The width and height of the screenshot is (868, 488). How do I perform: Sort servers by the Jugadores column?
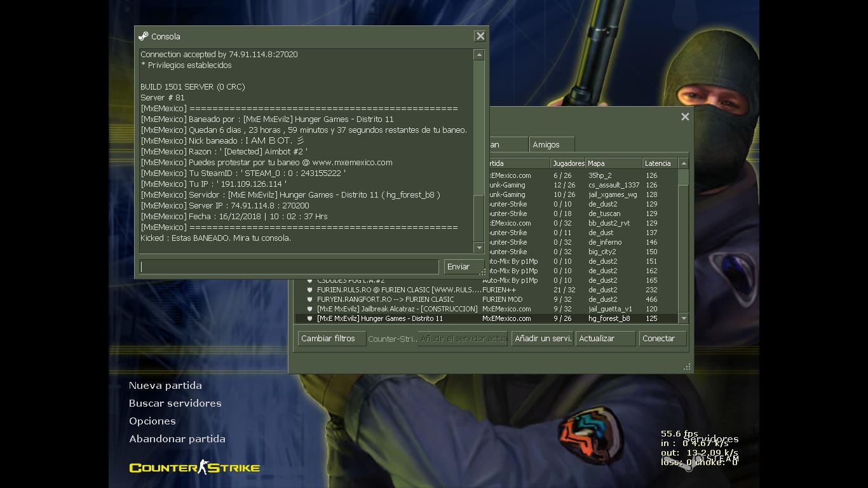(567, 163)
